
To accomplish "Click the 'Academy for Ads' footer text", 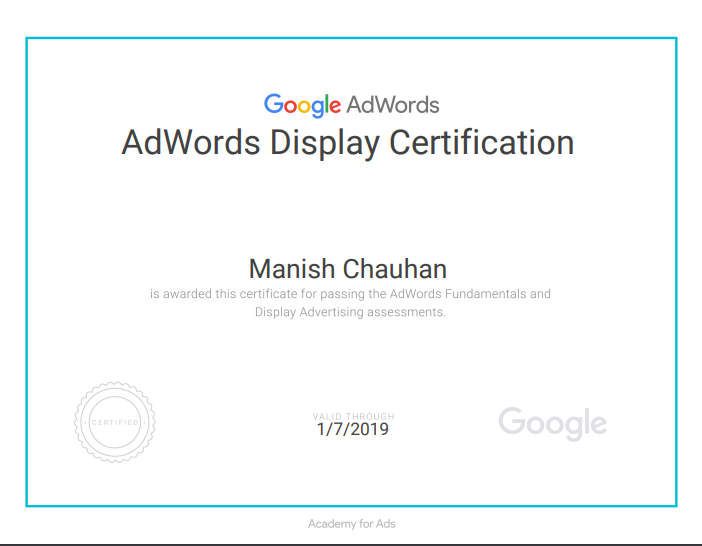I will click(351, 524).
